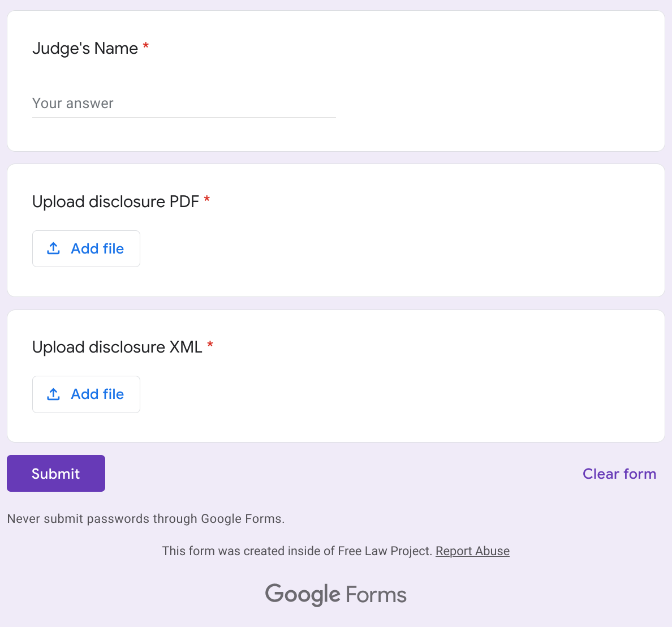Click the created inside Free Law Project text

[296, 551]
